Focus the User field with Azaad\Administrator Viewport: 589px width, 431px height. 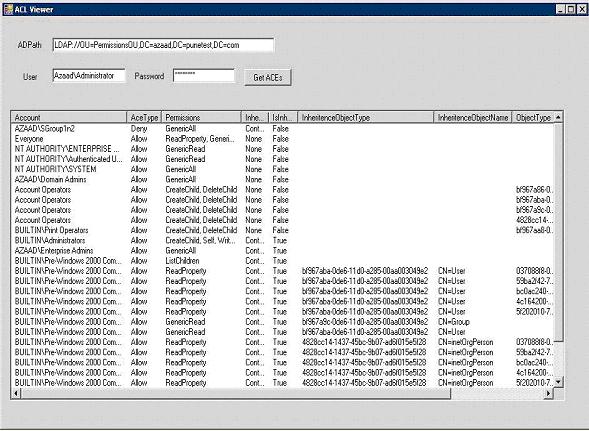(89, 76)
